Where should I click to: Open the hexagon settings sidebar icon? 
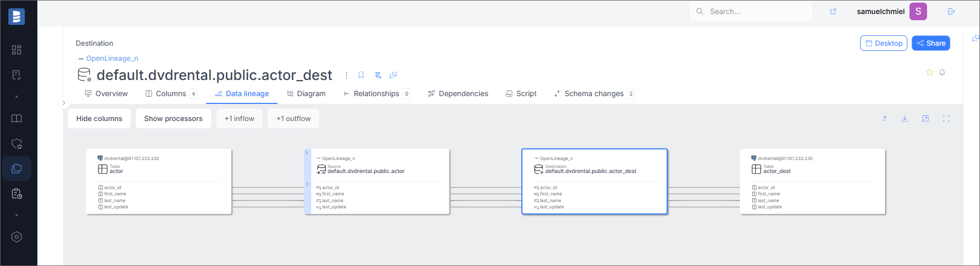pyautogui.click(x=17, y=237)
